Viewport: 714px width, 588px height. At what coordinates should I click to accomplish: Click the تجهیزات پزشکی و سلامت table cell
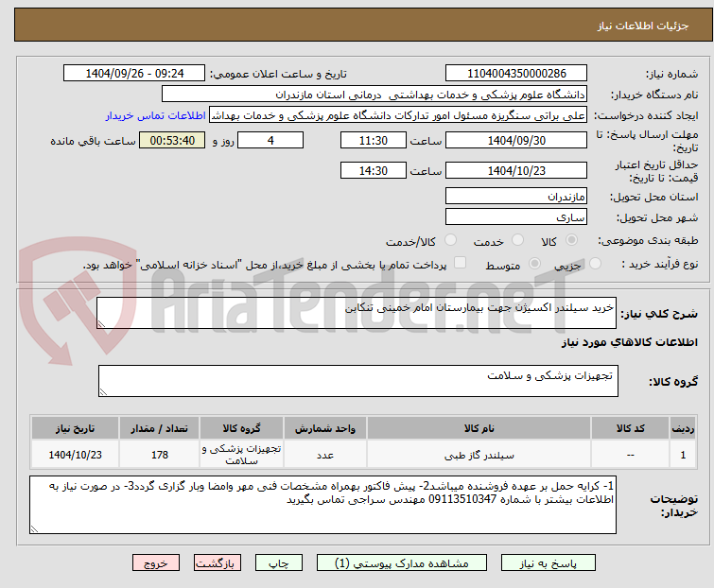click(241, 454)
